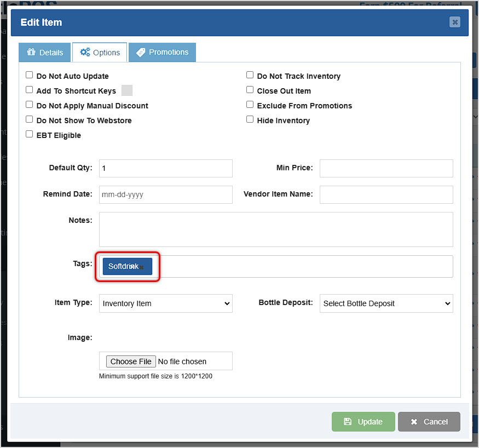479x448 pixels.
Task: Enable Hide Inventory
Action: 250,118
